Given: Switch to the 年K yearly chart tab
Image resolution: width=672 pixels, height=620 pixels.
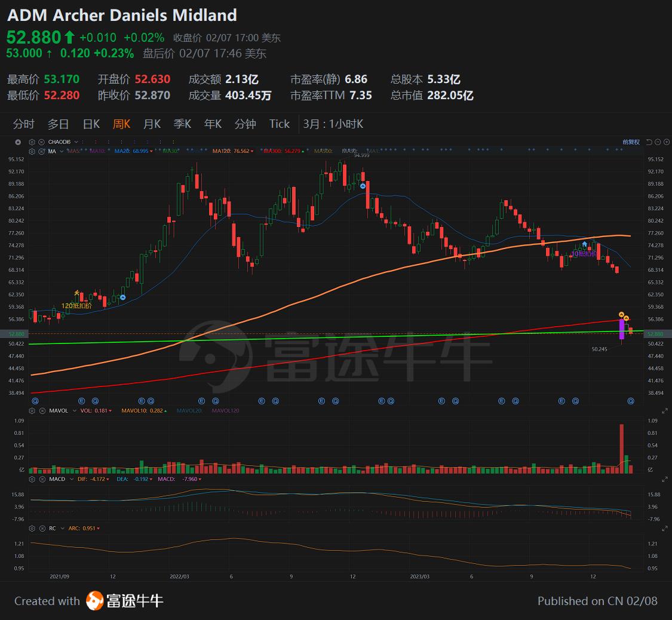Looking at the screenshot, I should point(213,124).
